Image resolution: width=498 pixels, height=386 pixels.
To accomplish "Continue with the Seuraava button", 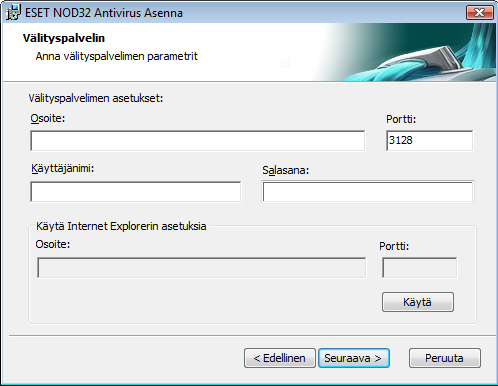I will pyautogui.click(x=354, y=358).
